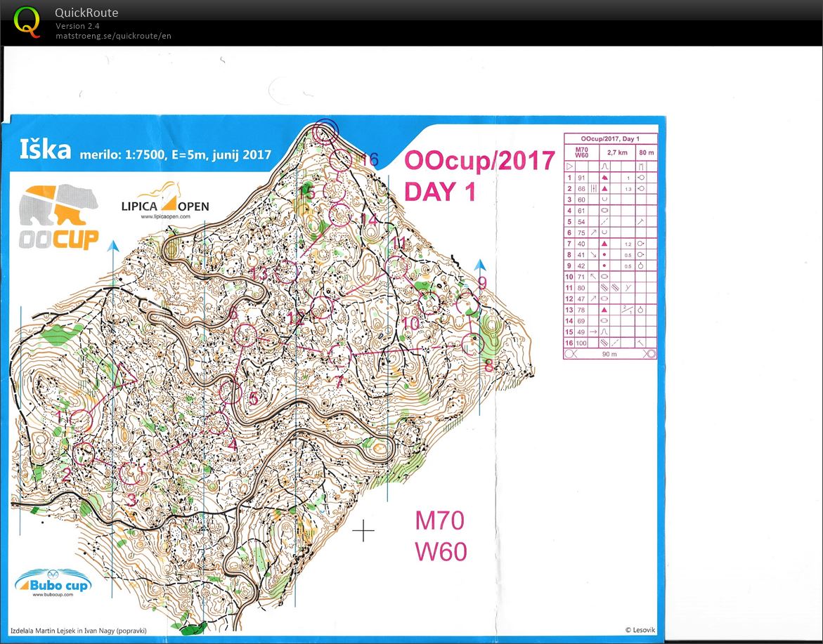Screen dimensions: 823x644
Task: Click the OOcup/2017 pink heading
Action: click(480, 161)
